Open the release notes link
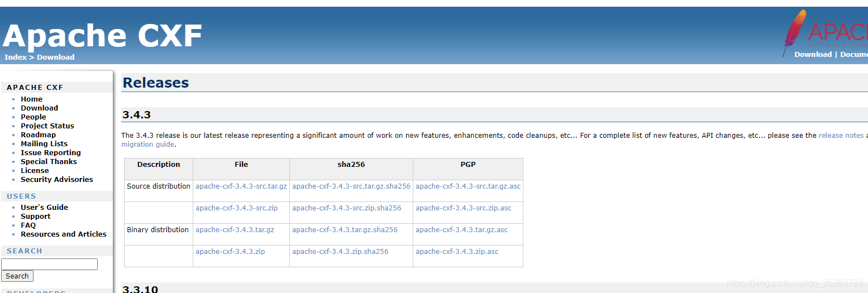The width and height of the screenshot is (868, 293). (841, 135)
